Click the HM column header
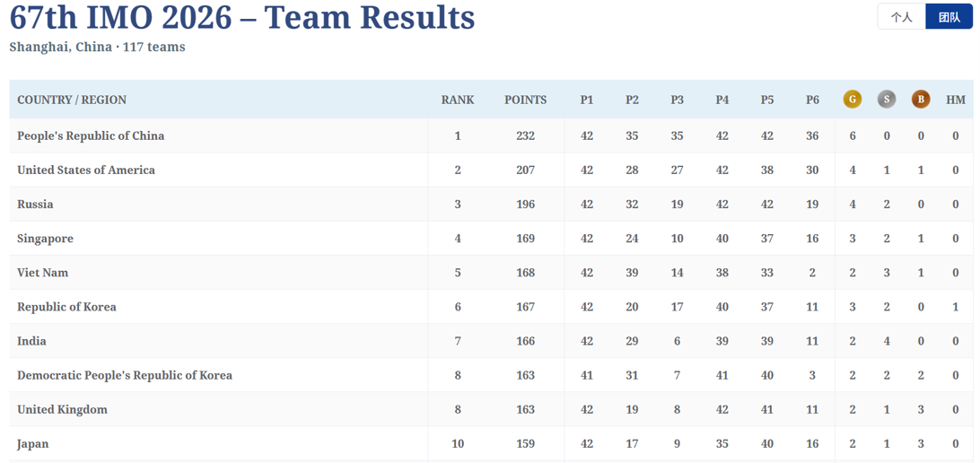Viewport: 980px width, 463px height. (956, 100)
